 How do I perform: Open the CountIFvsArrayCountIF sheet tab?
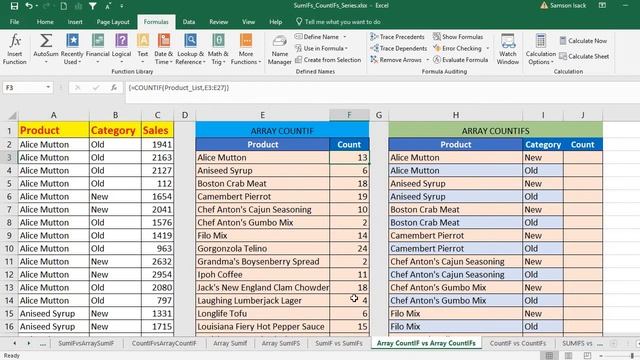[164, 343]
